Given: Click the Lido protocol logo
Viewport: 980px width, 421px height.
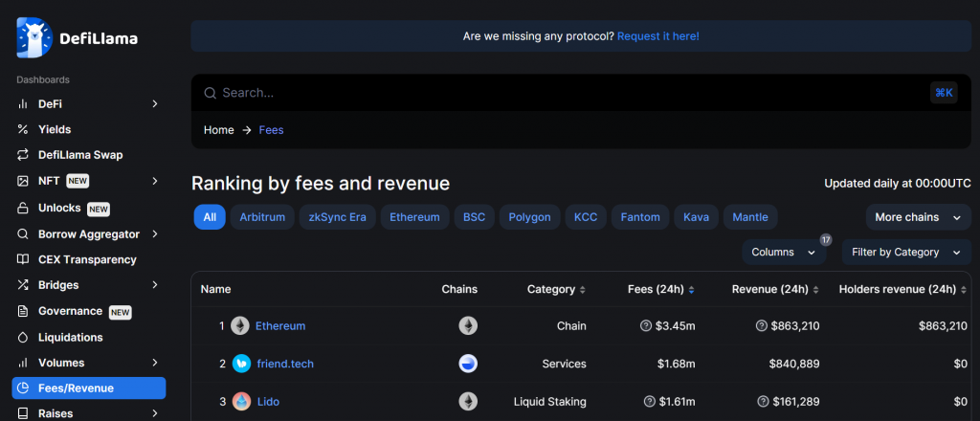Looking at the screenshot, I should (241, 402).
